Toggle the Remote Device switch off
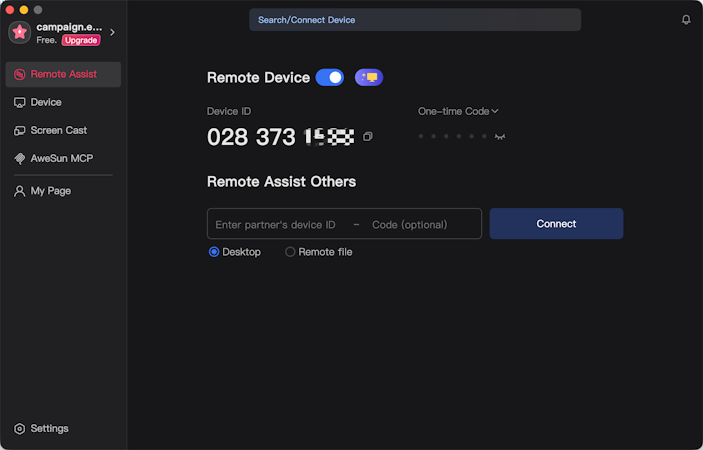This screenshot has width=703, height=450. pyautogui.click(x=330, y=78)
